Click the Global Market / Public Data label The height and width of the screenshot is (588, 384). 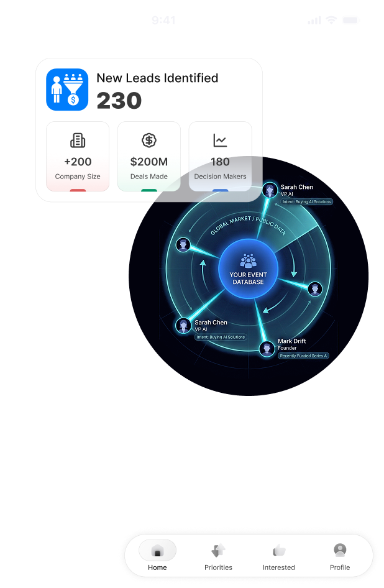(x=249, y=224)
